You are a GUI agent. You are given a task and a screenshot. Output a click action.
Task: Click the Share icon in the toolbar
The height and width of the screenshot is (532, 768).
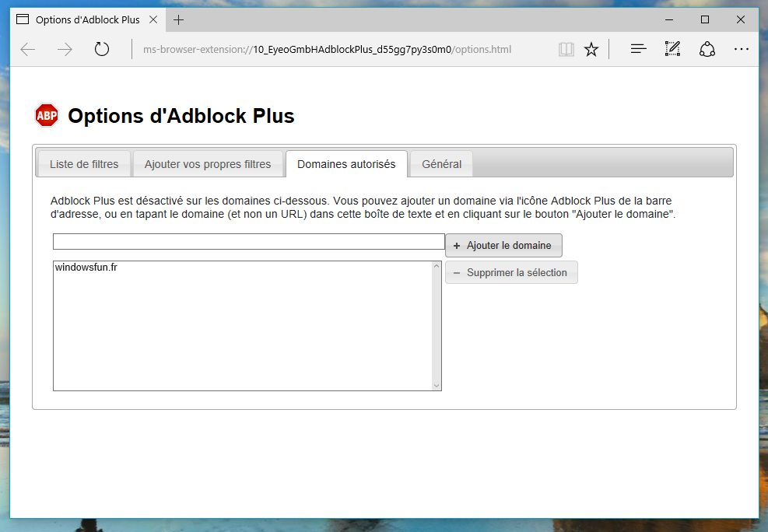(x=707, y=50)
